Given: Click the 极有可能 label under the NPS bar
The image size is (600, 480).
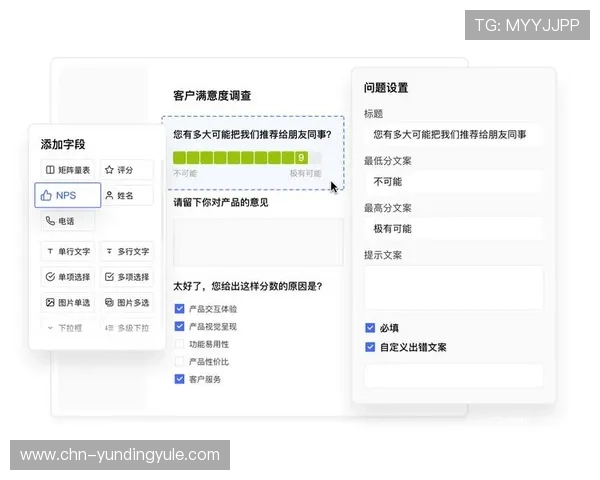Looking at the screenshot, I should click(305, 173).
